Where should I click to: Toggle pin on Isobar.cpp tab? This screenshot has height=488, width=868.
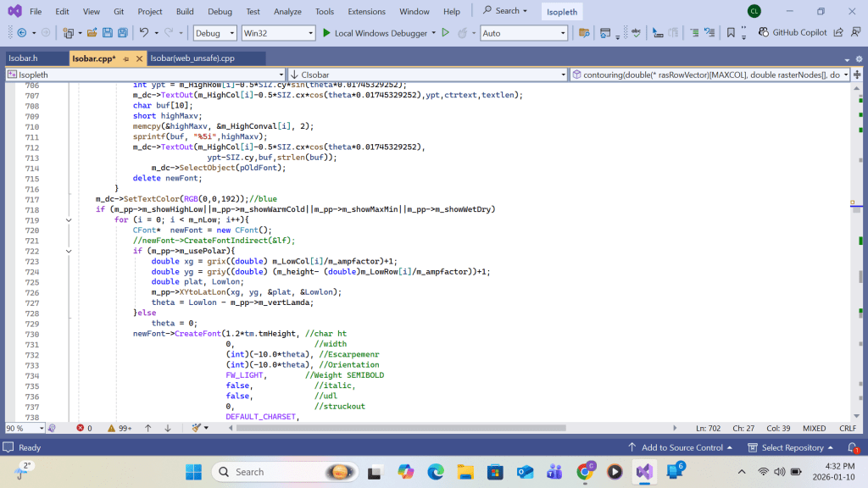coord(125,58)
